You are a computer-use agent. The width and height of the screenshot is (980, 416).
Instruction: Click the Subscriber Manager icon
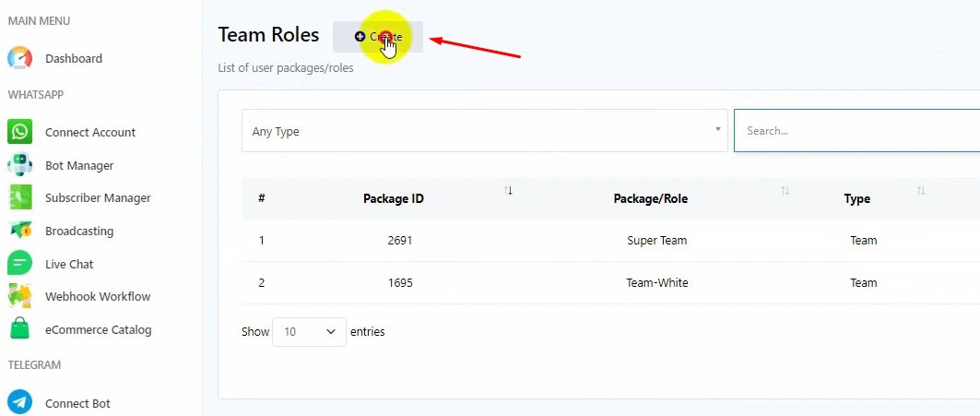[19, 197]
